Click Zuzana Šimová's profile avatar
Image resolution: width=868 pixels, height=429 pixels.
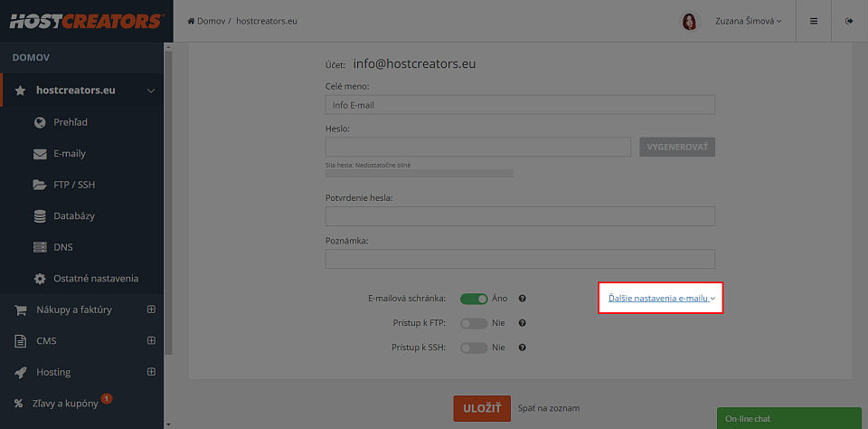pyautogui.click(x=689, y=22)
